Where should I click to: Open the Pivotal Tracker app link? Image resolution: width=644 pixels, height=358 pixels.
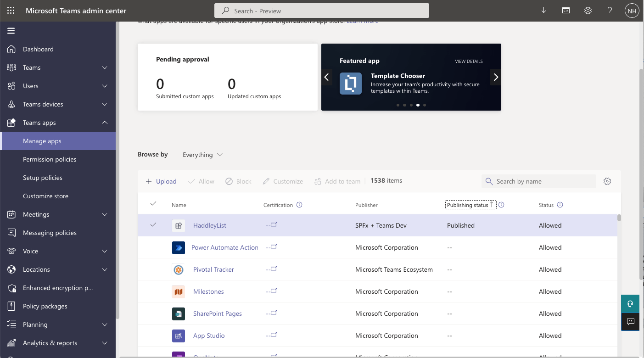[213, 269]
